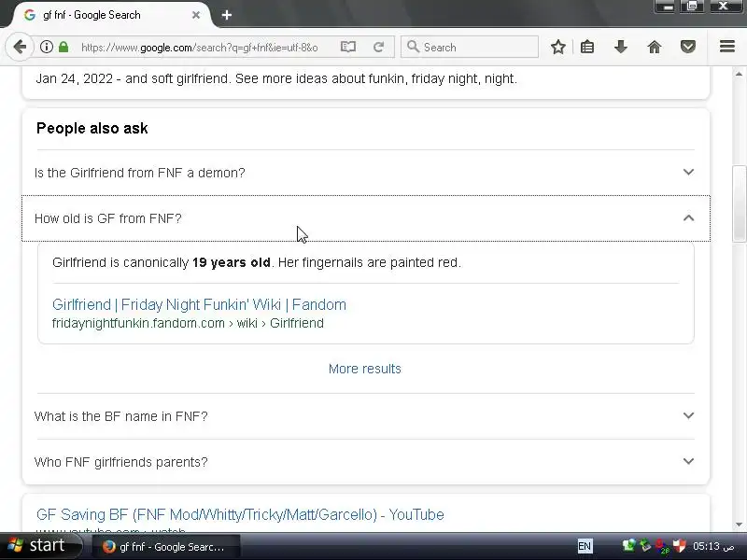This screenshot has height=560, width=747.
Task: Click the 'More results' link
Action: click(x=365, y=369)
